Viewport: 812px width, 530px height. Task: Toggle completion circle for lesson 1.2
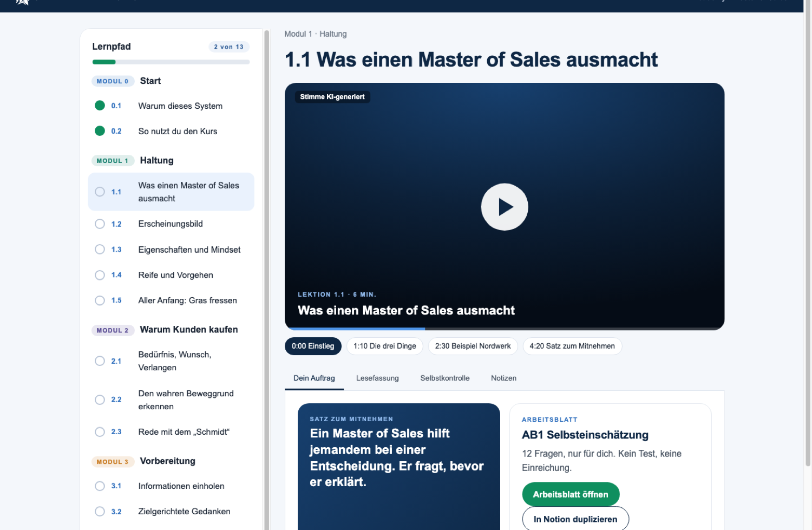coord(100,224)
